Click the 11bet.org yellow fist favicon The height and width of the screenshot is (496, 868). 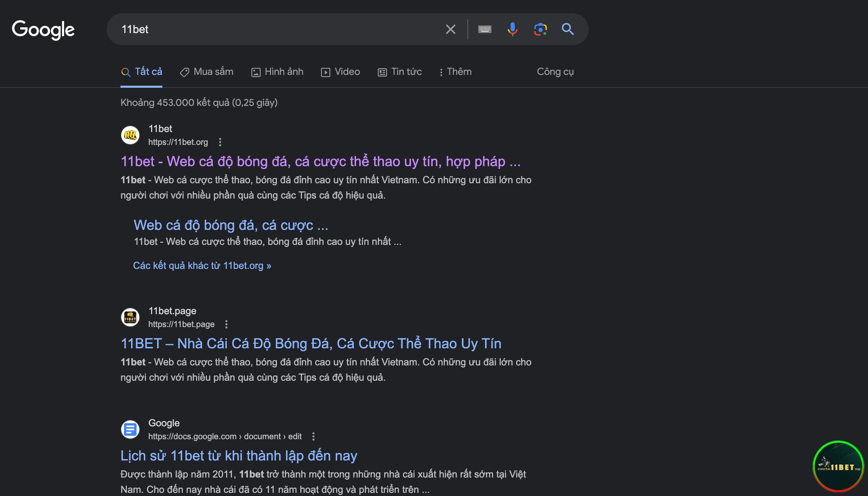coord(130,135)
